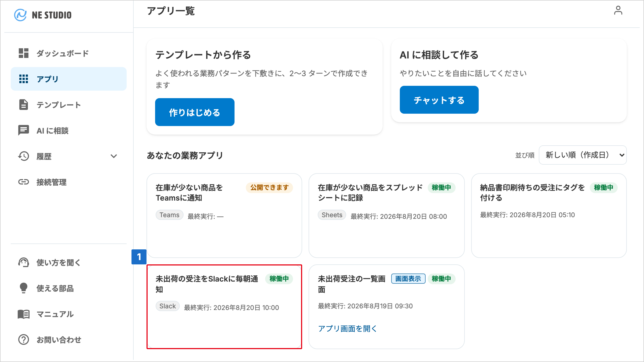The width and height of the screenshot is (644, 362).
Task: Click the 使える部品 lightbulb icon
Action: [24, 288]
